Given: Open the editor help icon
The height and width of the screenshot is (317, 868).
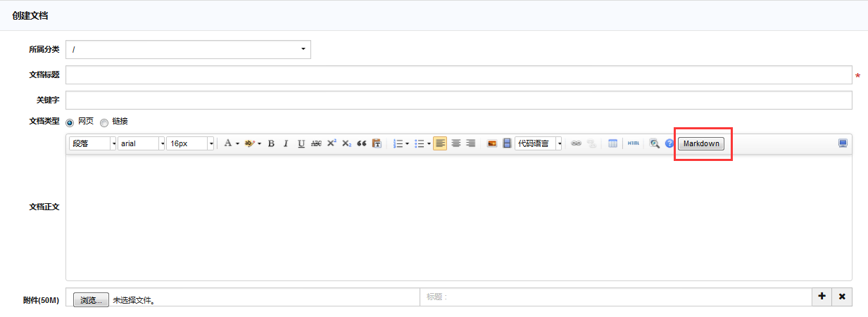Looking at the screenshot, I should (x=669, y=143).
